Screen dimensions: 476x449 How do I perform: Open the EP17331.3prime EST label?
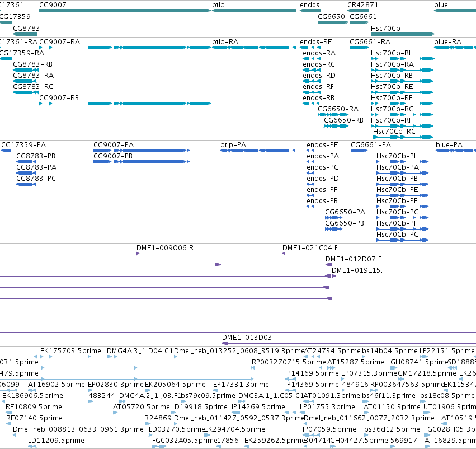(x=241, y=384)
